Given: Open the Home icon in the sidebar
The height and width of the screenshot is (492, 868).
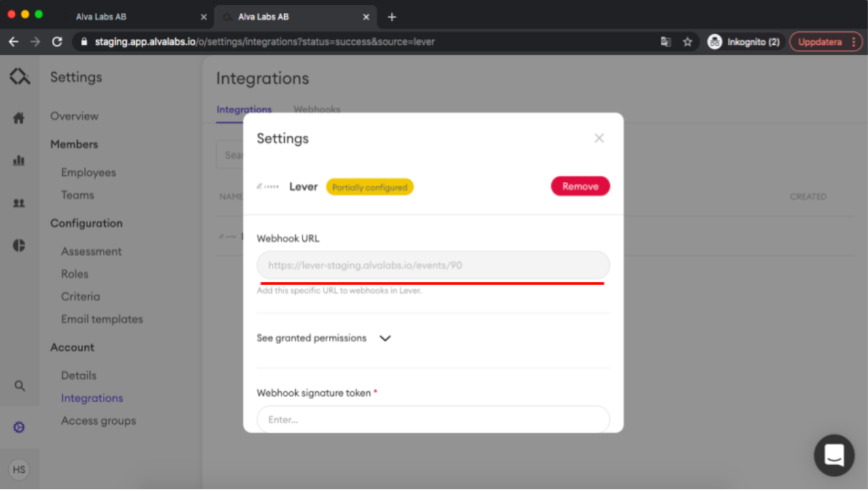Looking at the screenshot, I should click(x=19, y=116).
